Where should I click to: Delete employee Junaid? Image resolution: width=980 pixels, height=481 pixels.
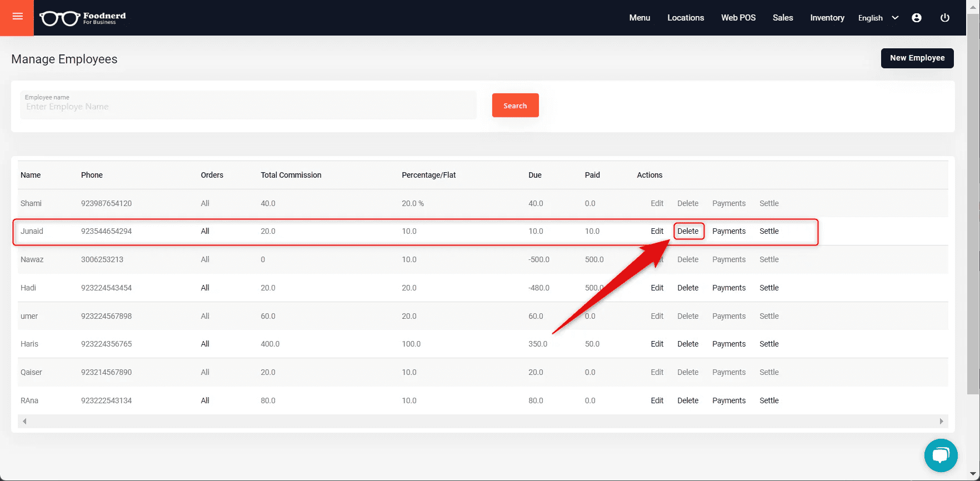click(688, 231)
